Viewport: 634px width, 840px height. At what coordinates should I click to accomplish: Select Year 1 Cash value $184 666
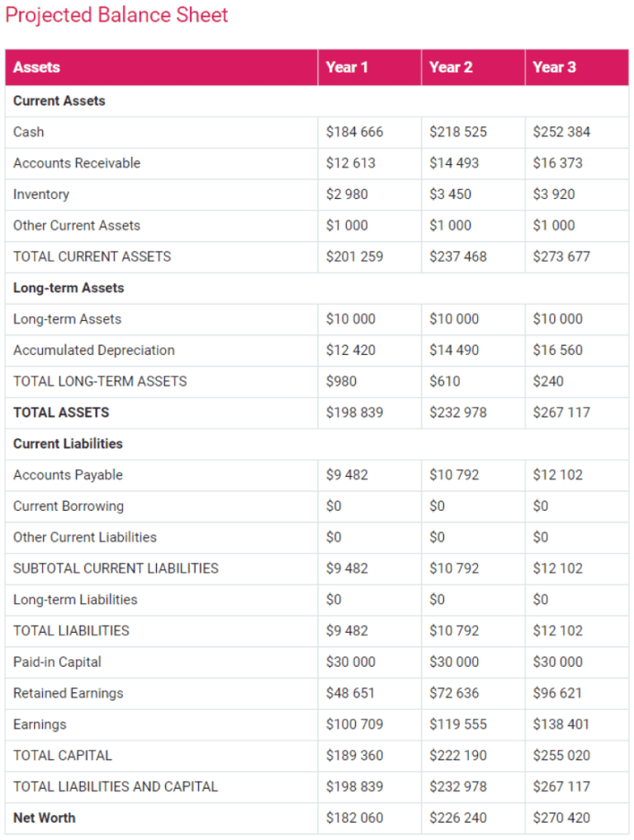354,132
